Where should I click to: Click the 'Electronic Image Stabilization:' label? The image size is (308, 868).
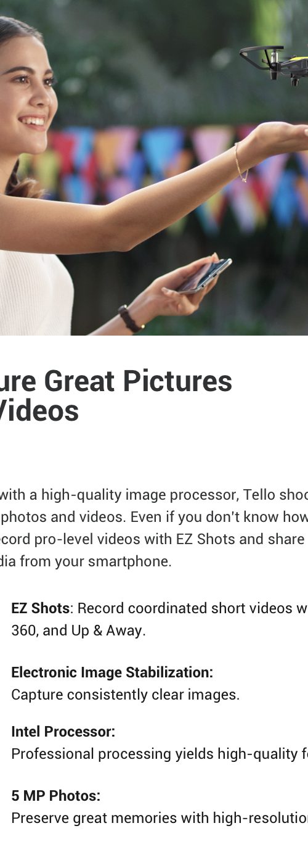112,672
